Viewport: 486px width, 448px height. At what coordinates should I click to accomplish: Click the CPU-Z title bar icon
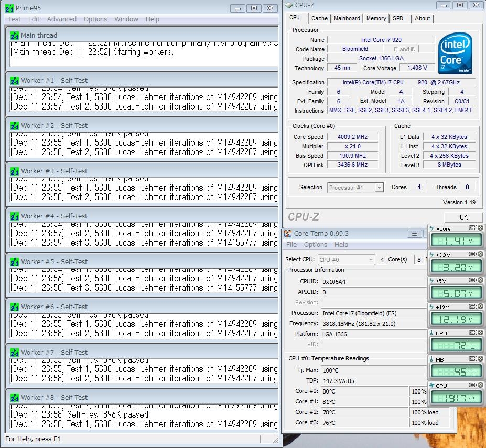click(289, 6)
